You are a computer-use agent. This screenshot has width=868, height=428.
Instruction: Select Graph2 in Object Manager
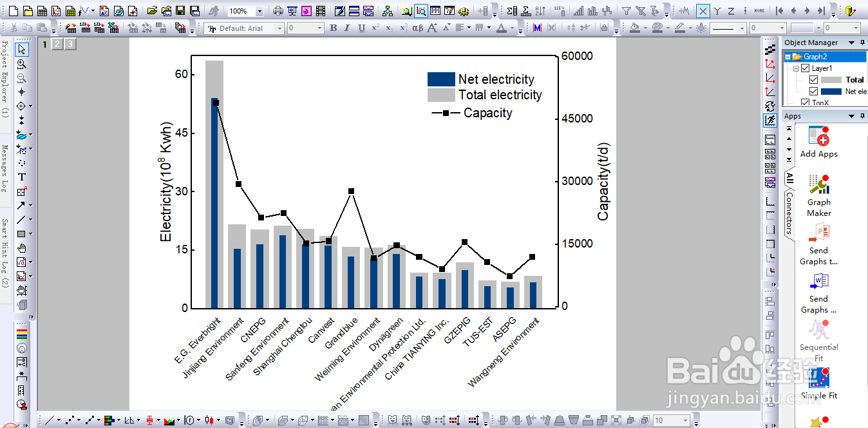[815, 57]
